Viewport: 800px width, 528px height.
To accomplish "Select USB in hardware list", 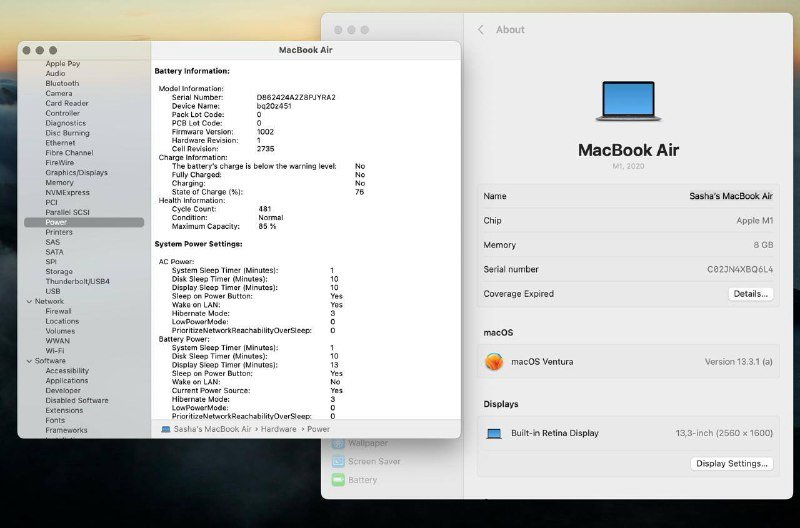I will coord(53,291).
